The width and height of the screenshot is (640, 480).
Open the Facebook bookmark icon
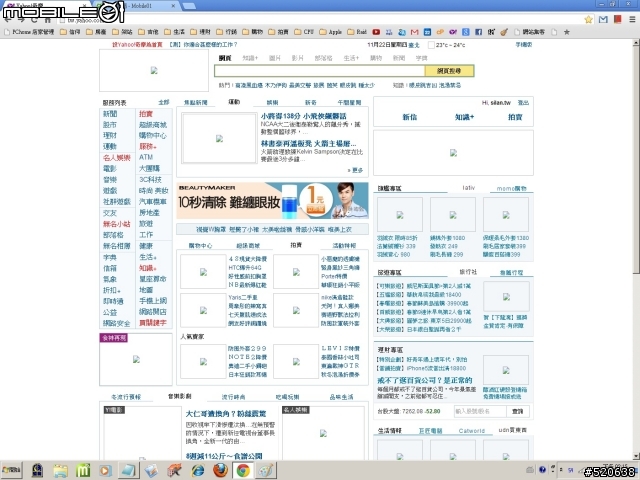(478, 32)
